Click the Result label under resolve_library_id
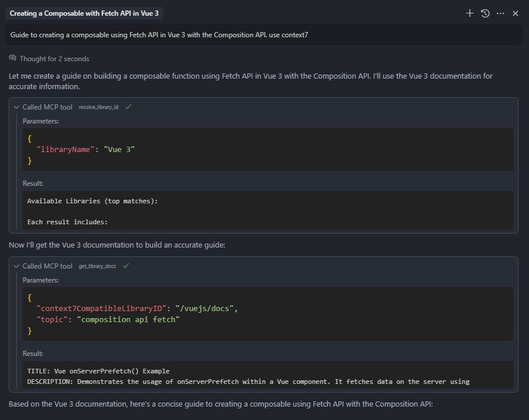The height and width of the screenshot is (420, 529). [x=33, y=183]
